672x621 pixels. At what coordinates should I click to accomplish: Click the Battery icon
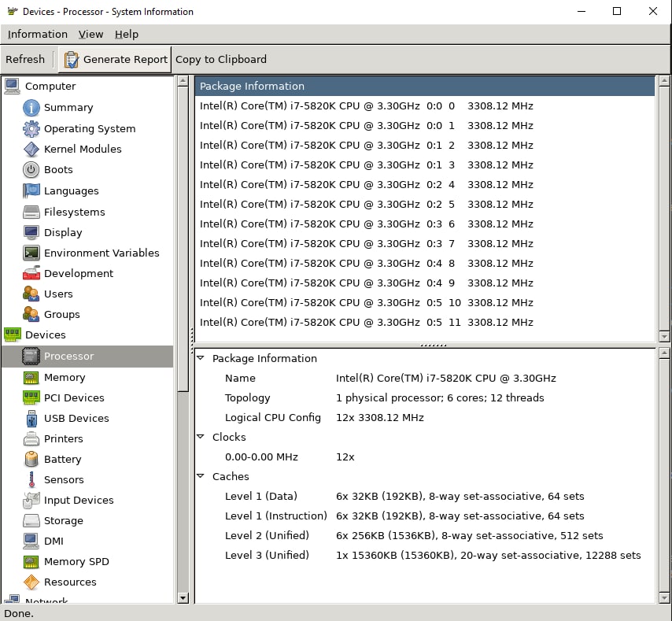click(31, 460)
